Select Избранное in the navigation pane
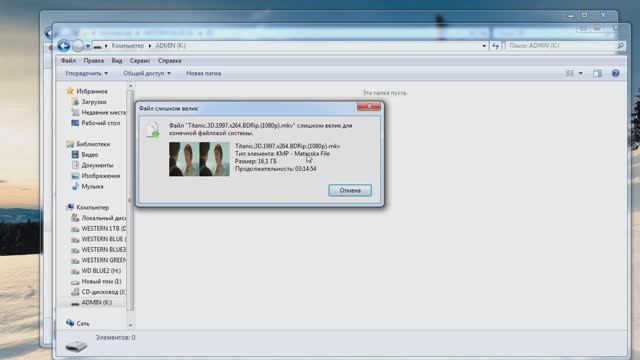This screenshot has width=640, height=360. 92,91
